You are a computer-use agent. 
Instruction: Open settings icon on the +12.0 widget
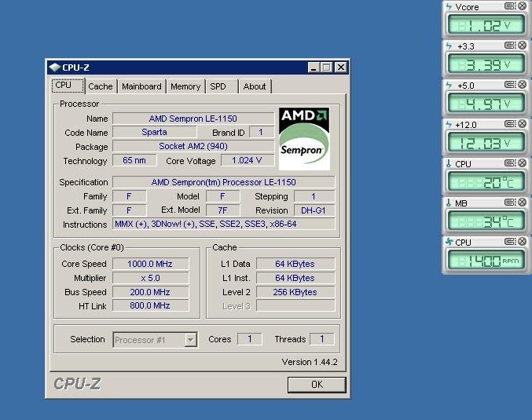click(509, 124)
